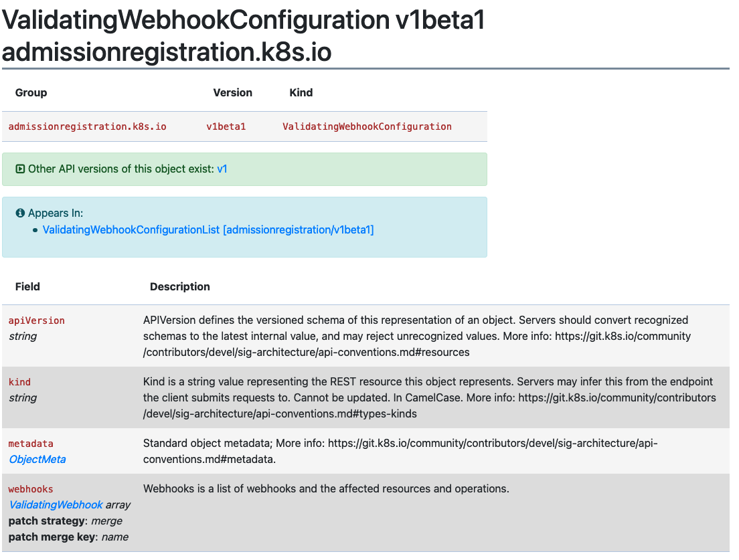Click the info icon beside "Appears In"

20,213
